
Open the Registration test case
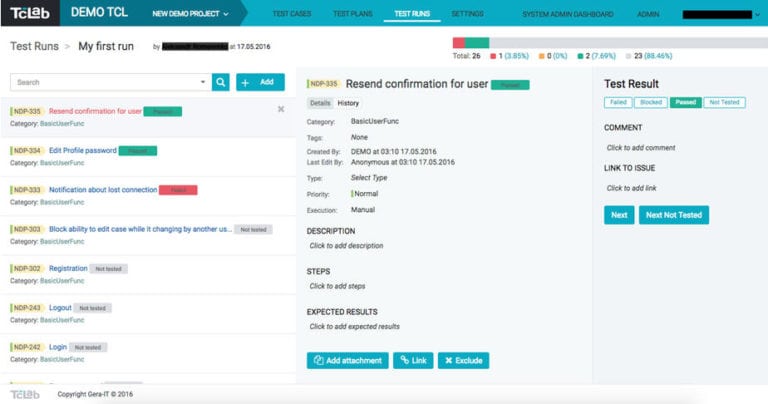[68, 268]
